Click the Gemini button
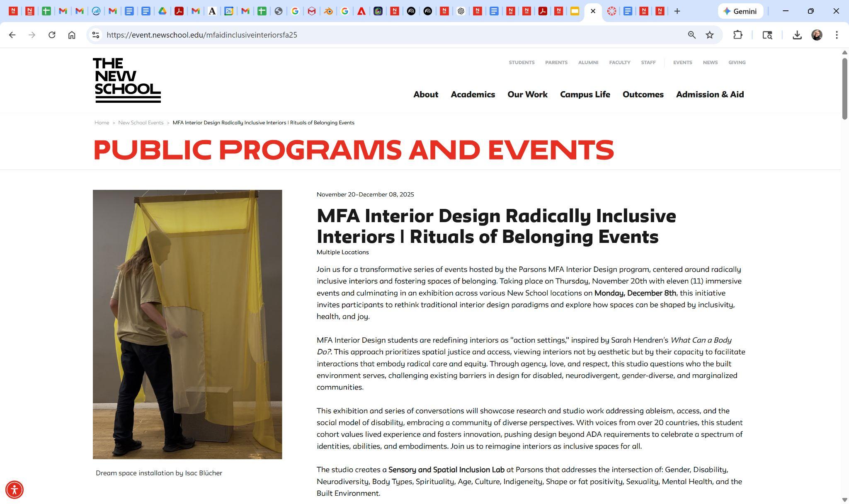Screen dimensions: 849x504 click(740, 11)
